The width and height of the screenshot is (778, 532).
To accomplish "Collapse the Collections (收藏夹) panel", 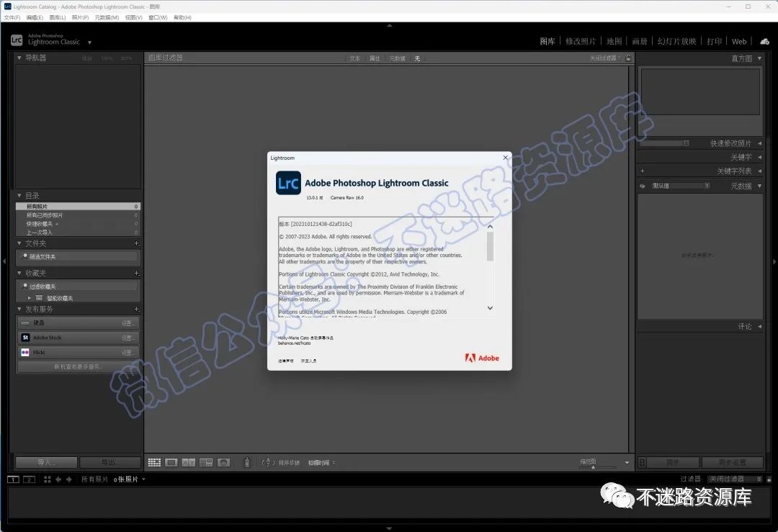I will (19, 273).
